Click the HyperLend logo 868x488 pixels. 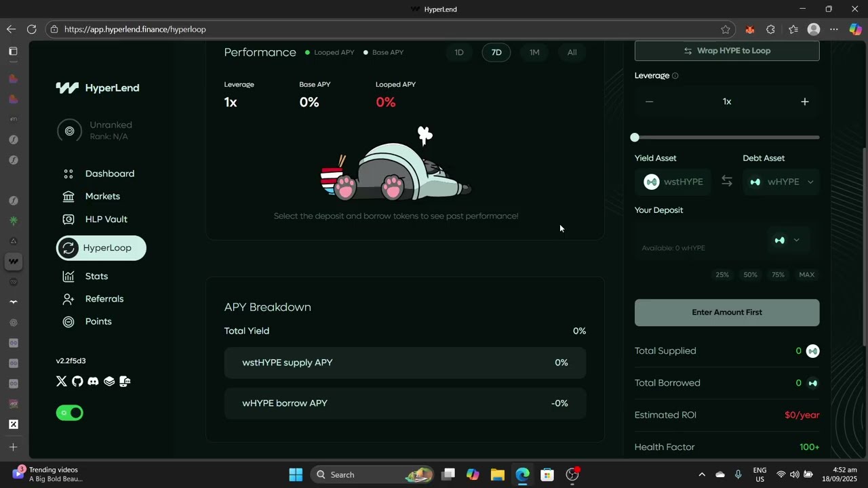click(98, 87)
